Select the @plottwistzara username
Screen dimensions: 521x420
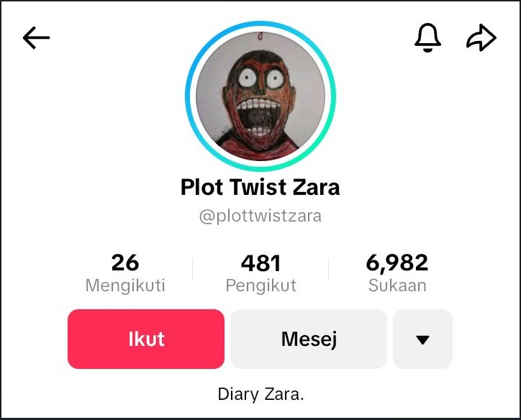[x=260, y=216]
